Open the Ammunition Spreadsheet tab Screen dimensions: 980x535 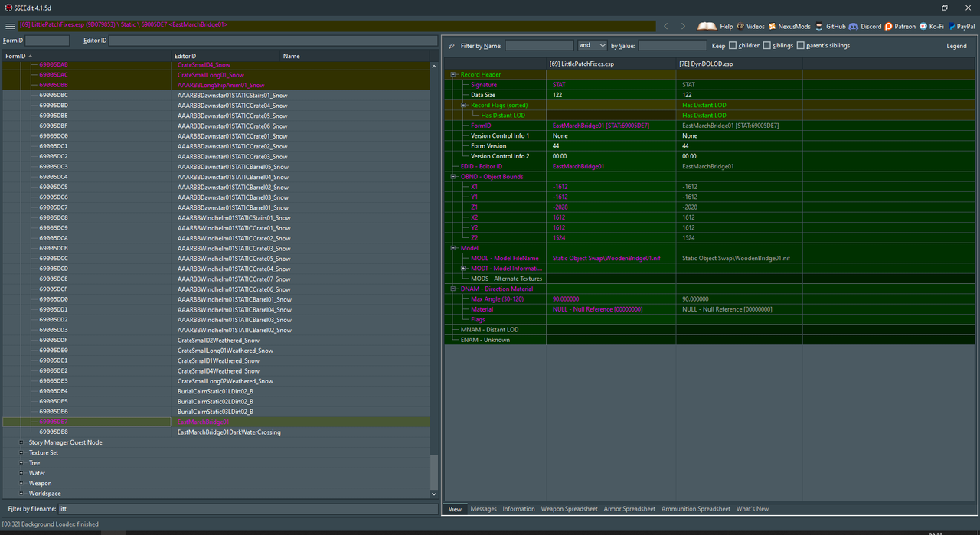(696, 509)
